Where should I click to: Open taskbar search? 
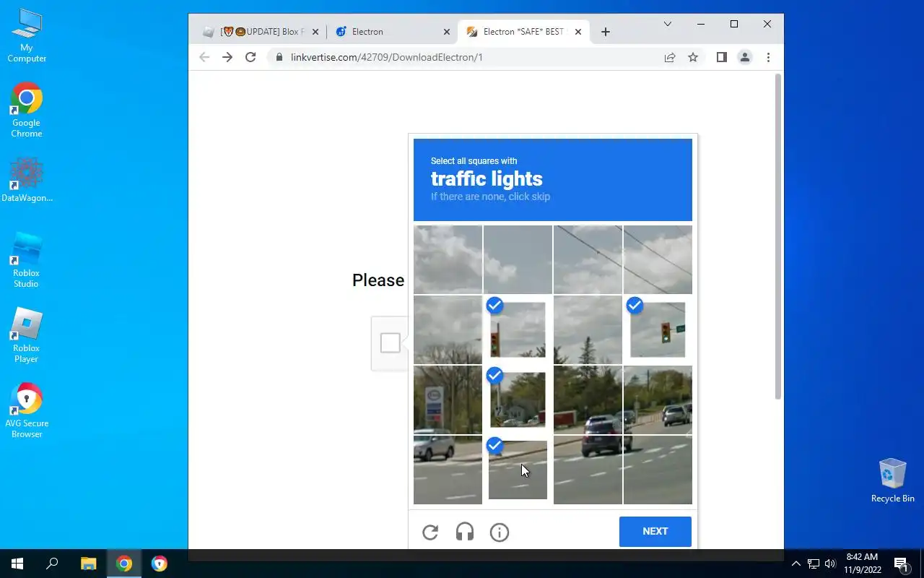tap(52, 564)
